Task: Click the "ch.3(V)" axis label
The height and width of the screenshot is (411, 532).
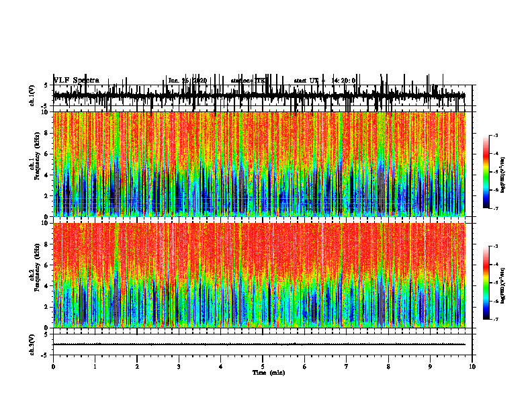Action: [32, 345]
